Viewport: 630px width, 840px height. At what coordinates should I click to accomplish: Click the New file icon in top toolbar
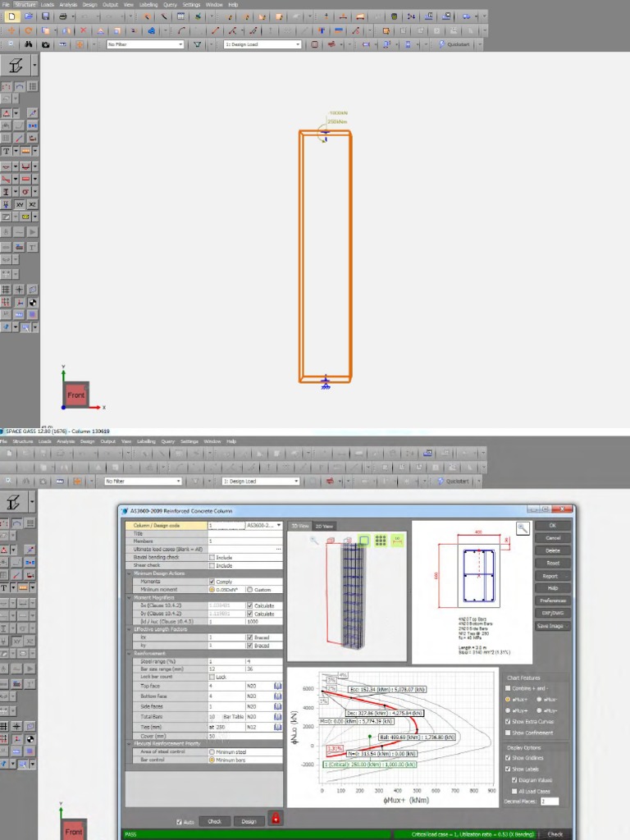point(12,16)
